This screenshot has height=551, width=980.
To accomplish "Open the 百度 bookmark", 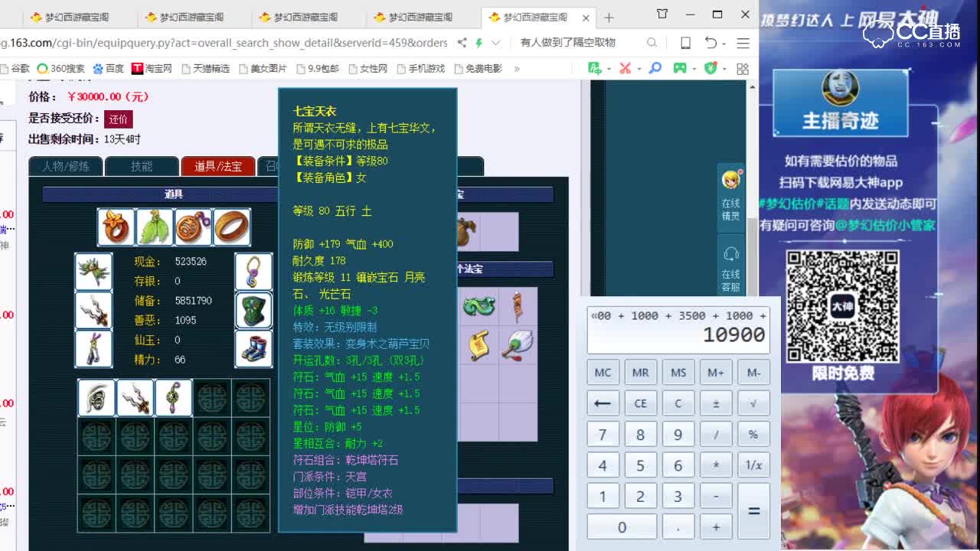I will coord(108,69).
